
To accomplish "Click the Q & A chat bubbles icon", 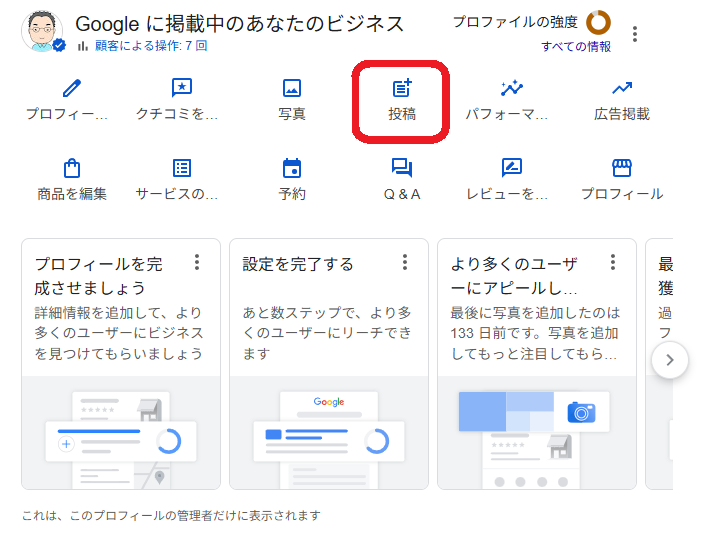I will 402,168.
